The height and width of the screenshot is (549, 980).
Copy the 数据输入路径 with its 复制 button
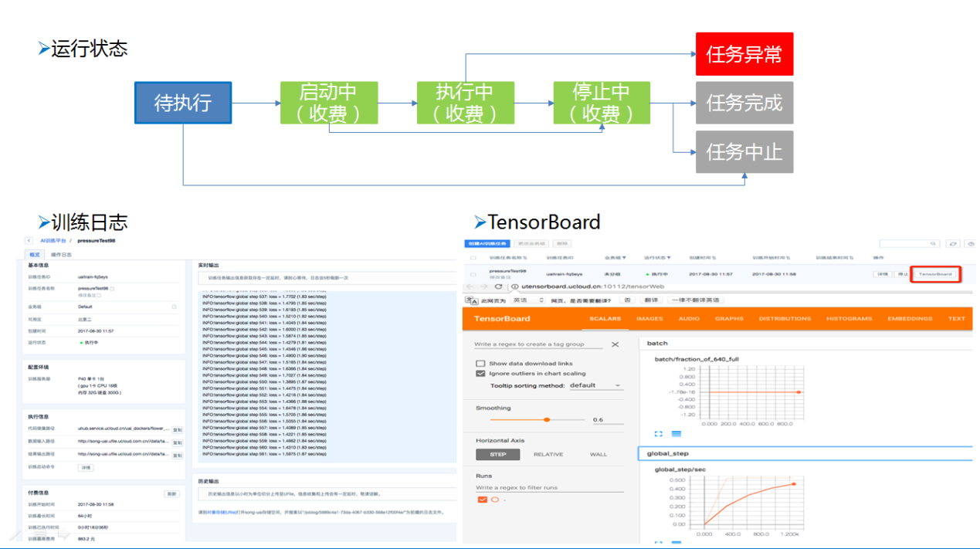(177, 442)
